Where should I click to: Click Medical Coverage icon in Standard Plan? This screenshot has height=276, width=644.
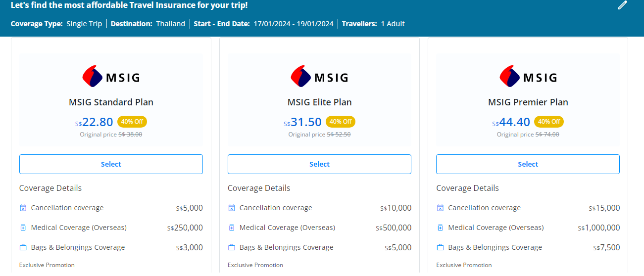pos(23,228)
